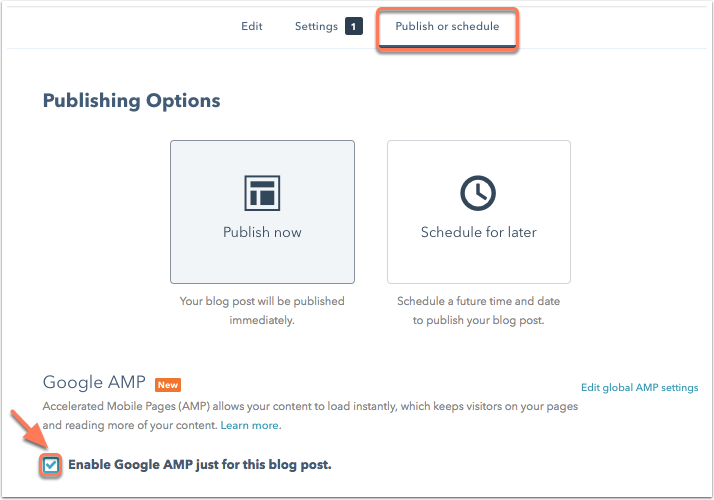Choose the Schedule for later option card
Viewport: 714px width, 500px height.
pyautogui.click(x=479, y=212)
